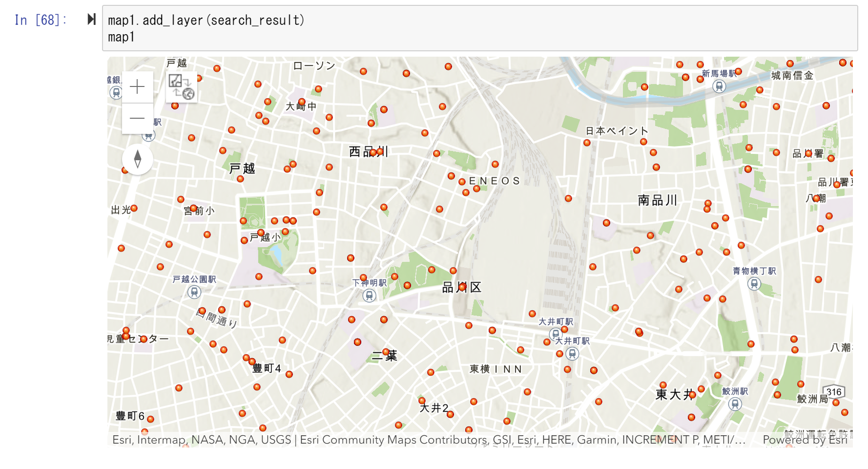Click the 東横INN map label
The width and height of the screenshot is (868, 469).
tap(496, 369)
